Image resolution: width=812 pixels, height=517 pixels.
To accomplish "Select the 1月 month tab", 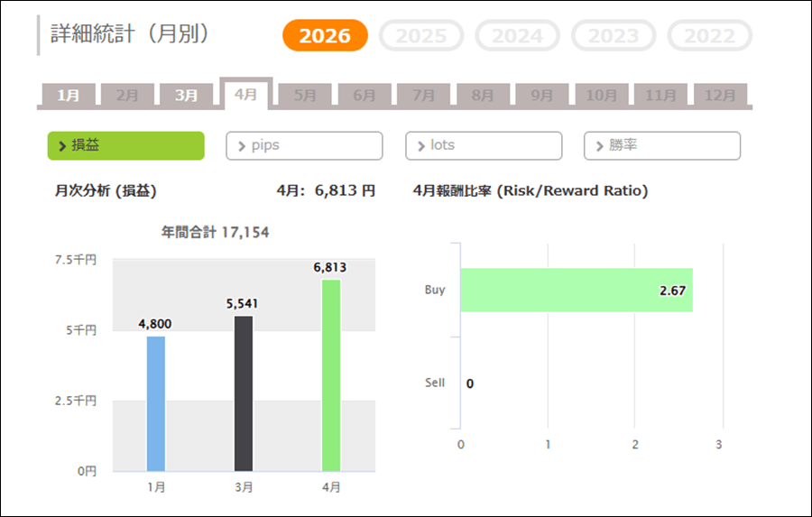I will coord(69,95).
